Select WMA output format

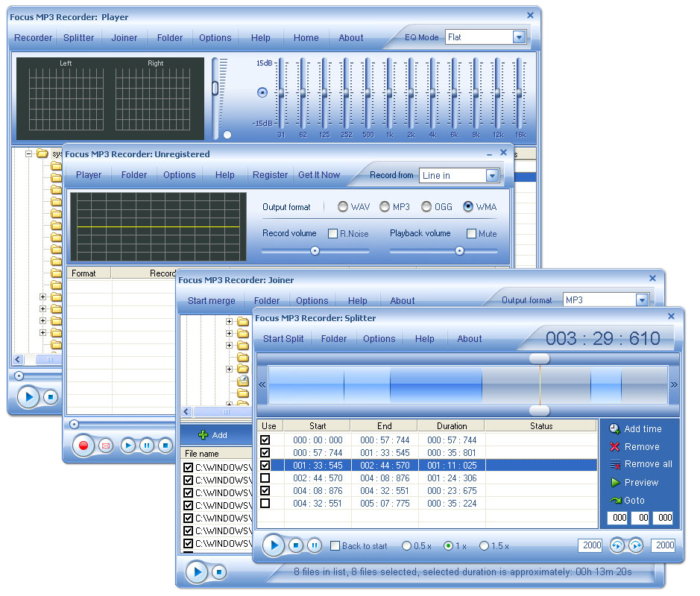[468, 206]
